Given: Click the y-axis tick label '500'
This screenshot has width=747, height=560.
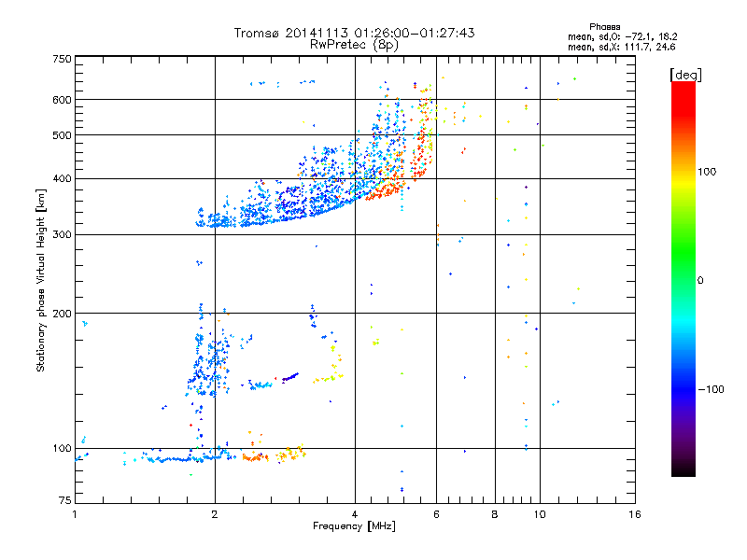Looking at the screenshot, I should pos(62,135).
